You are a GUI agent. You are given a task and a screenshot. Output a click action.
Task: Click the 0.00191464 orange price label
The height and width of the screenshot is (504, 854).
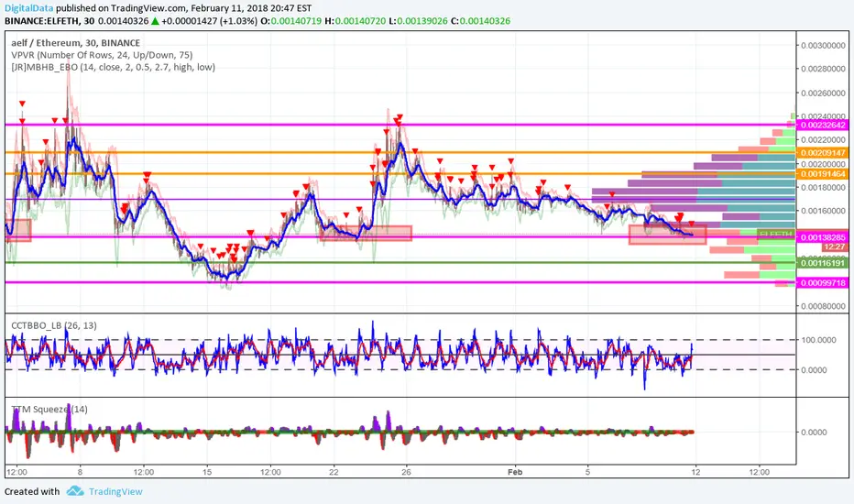pyautogui.click(x=823, y=174)
